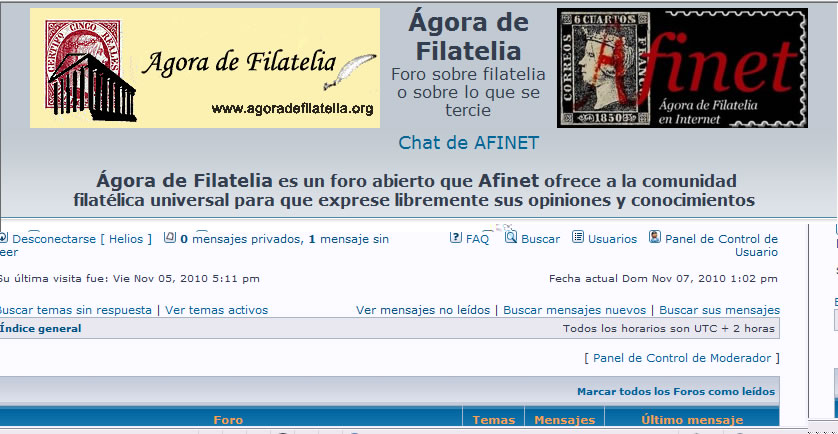The image size is (838, 434).
Task: Click the Mensajes column header
Action: tap(564, 420)
